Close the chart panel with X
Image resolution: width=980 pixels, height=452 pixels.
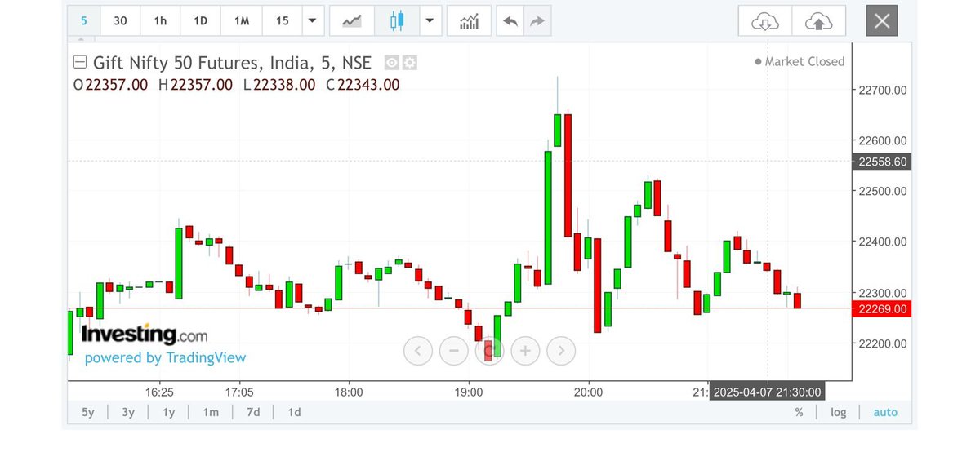882,21
